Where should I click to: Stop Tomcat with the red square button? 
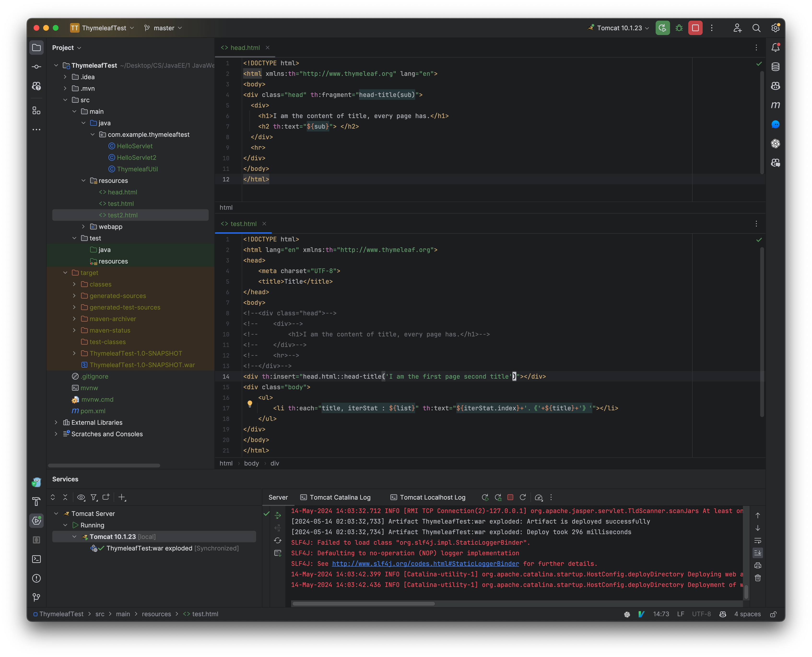[x=695, y=28]
